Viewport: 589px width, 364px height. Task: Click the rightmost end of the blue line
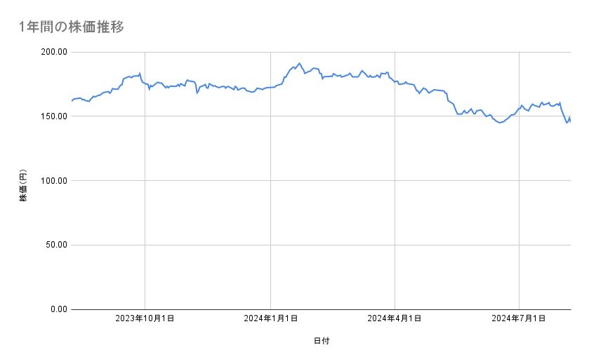tap(570, 121)
